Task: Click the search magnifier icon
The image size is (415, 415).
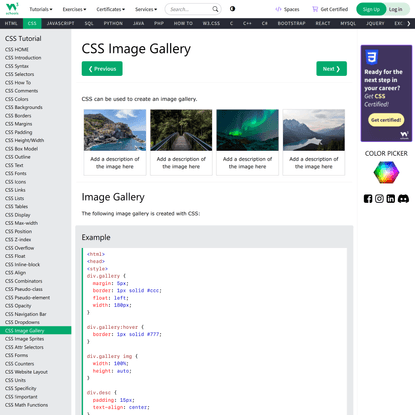Action: 215,9
